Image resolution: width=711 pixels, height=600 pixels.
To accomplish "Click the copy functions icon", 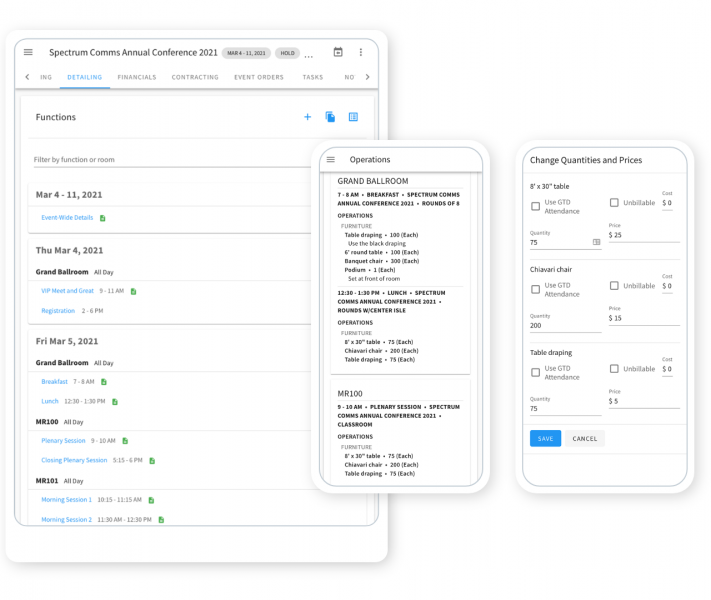I will 330,117.
